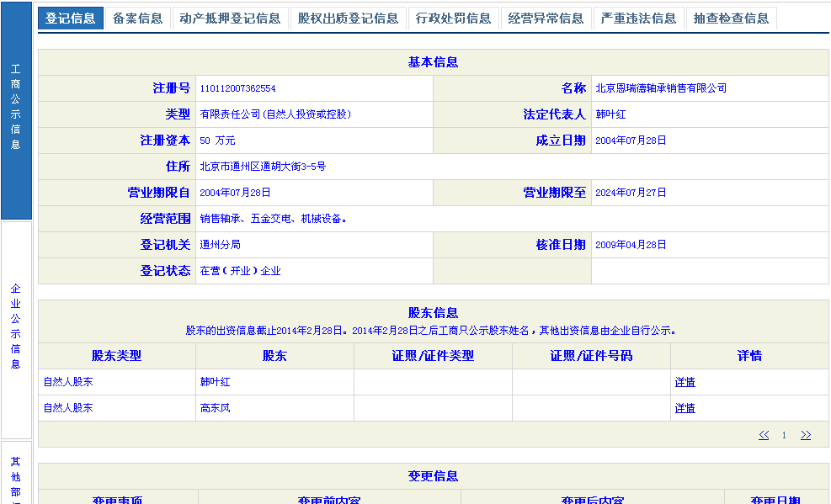Image resolution: width=831 pixels, height=504 pixels.
Task: Open 严重违法信息 tab
Action: pyautogui.click(x=639, y=19)
